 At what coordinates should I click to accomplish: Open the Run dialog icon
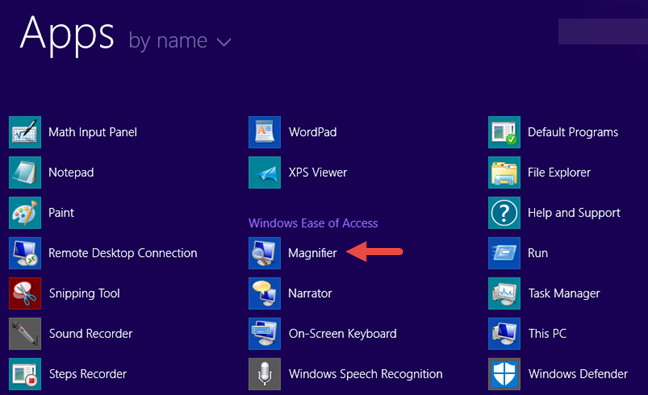[504, 253]
